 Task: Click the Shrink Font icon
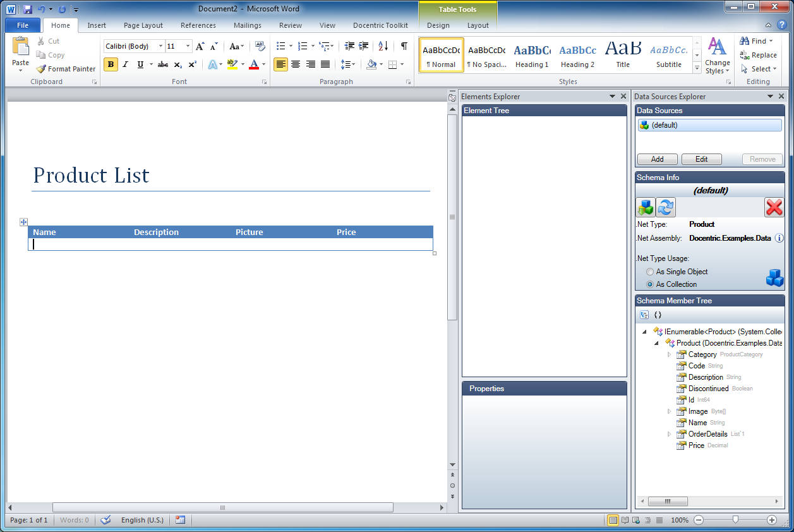(x=214, y=46)
